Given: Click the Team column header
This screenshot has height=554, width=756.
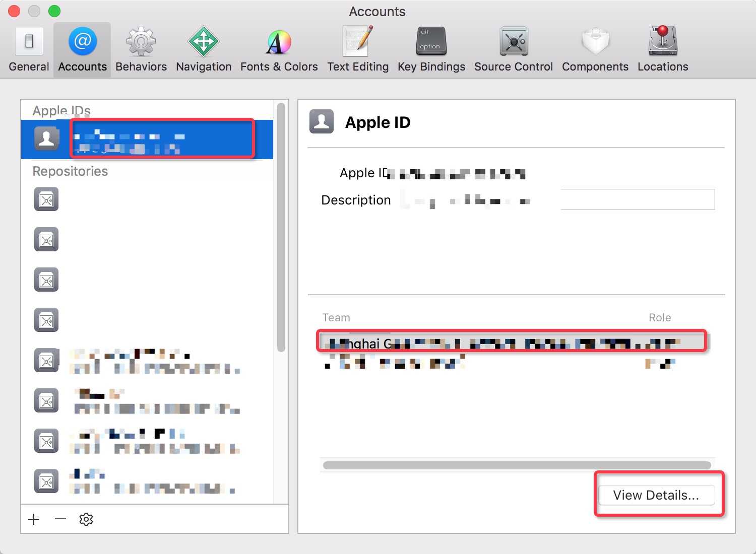Looking at the screenshot, I should point(336,317).
